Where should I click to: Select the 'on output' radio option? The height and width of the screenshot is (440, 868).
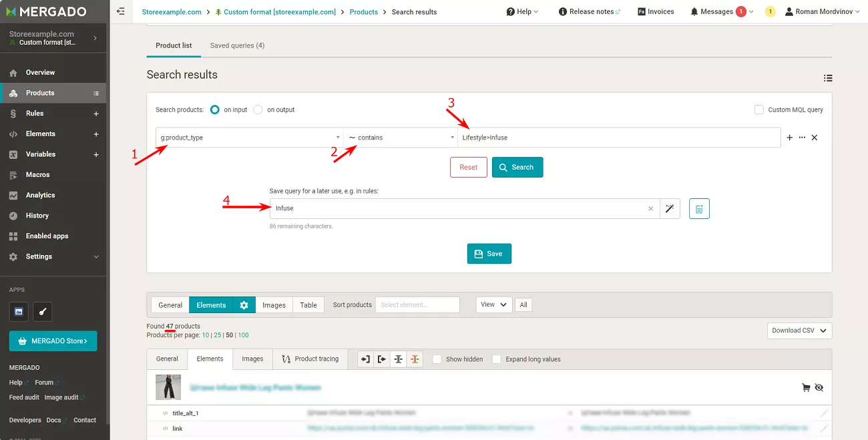point(258,109)
